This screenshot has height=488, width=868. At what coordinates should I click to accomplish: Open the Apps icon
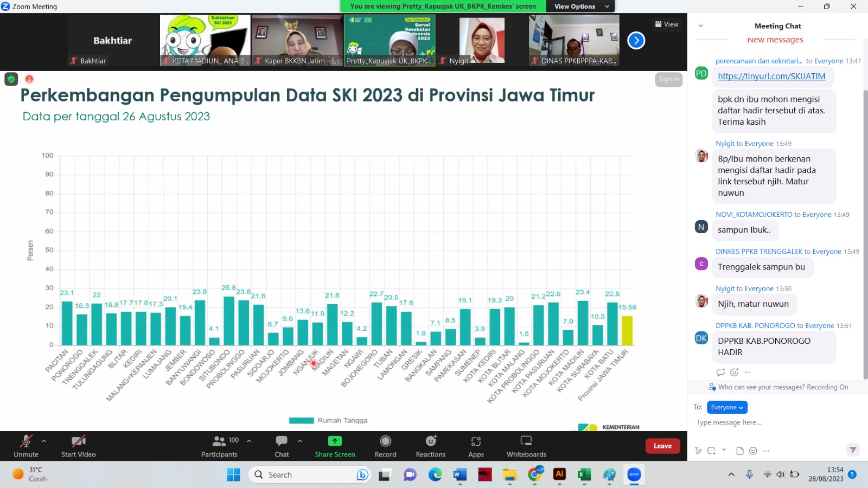point(476,441)
